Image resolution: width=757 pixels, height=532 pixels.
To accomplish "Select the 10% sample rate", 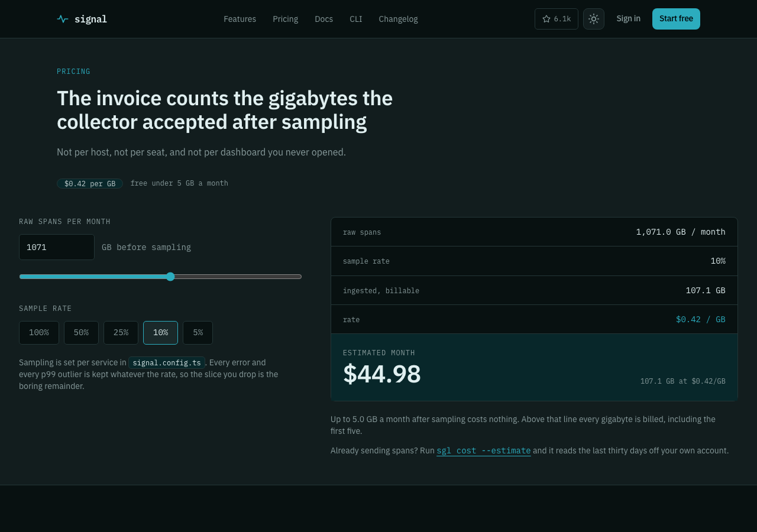I will pyautogui.click(x=160, y=333).
